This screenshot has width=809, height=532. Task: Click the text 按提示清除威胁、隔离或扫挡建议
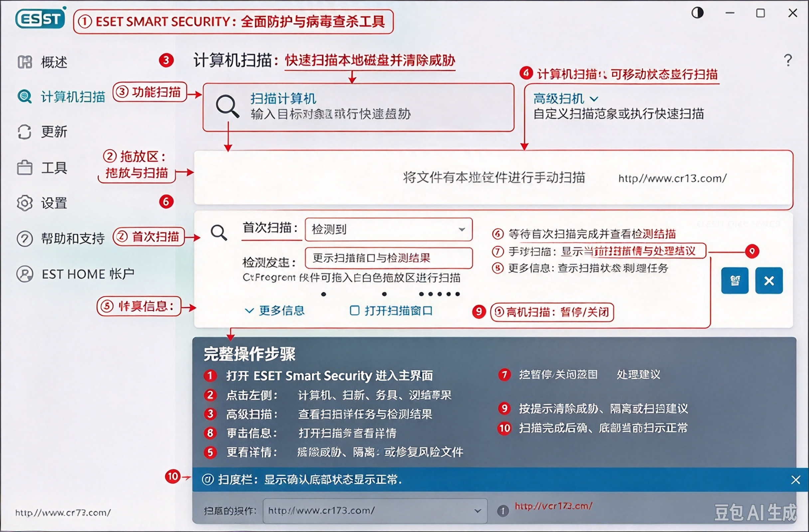point(603,408)
